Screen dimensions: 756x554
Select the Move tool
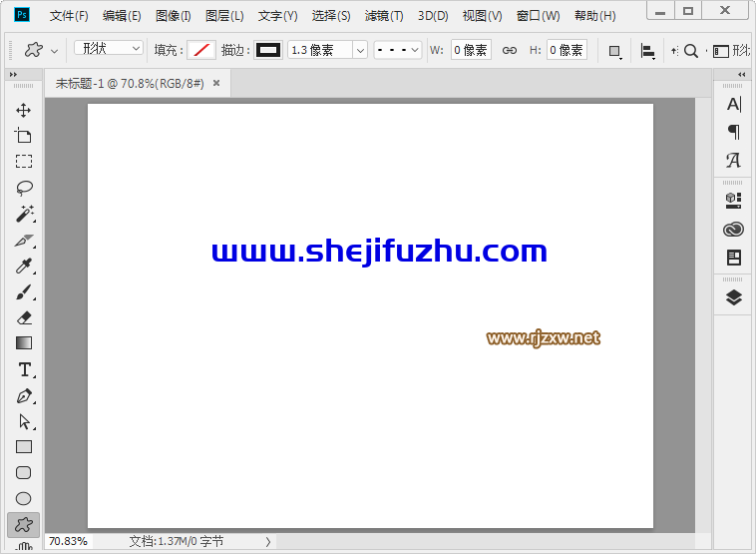[23, 110]
